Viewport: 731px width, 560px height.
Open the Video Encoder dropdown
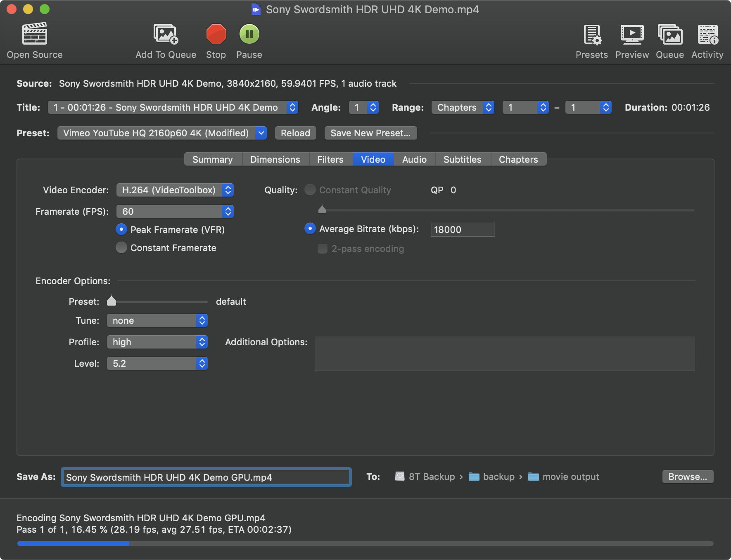coord(175,190)
